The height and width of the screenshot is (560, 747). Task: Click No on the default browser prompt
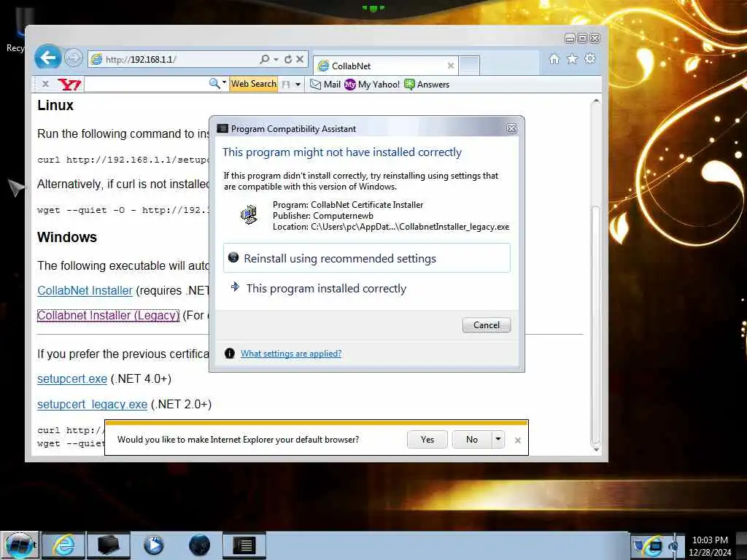[x=472, y=440]
